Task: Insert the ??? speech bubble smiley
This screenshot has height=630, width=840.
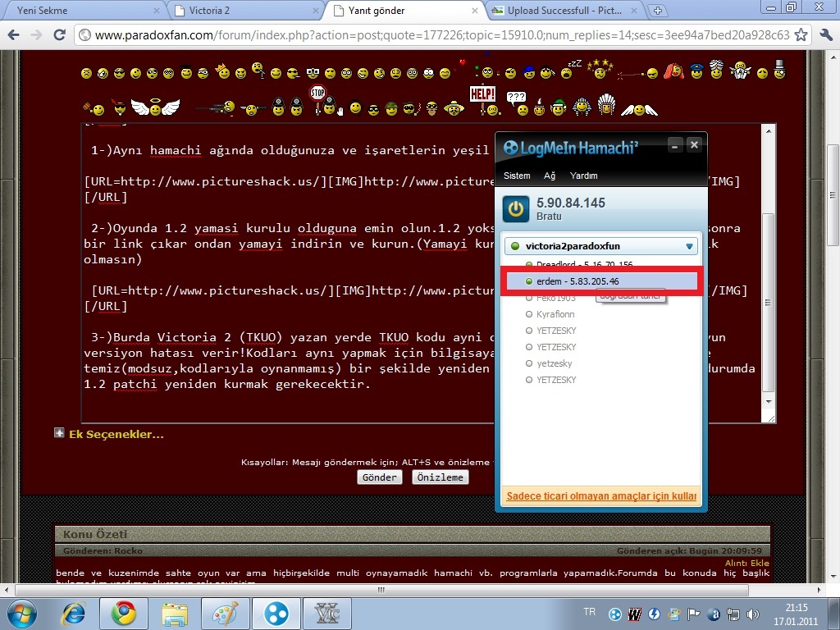Action: click(518, 103)
